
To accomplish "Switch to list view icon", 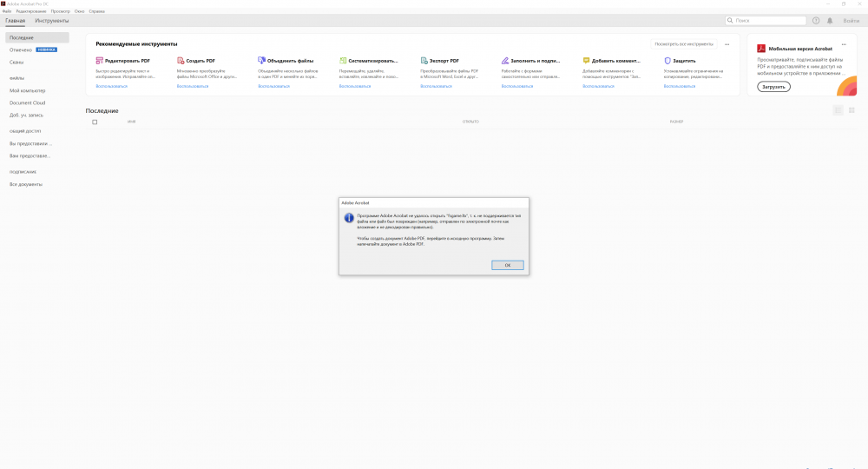I will tap(838, 111).
